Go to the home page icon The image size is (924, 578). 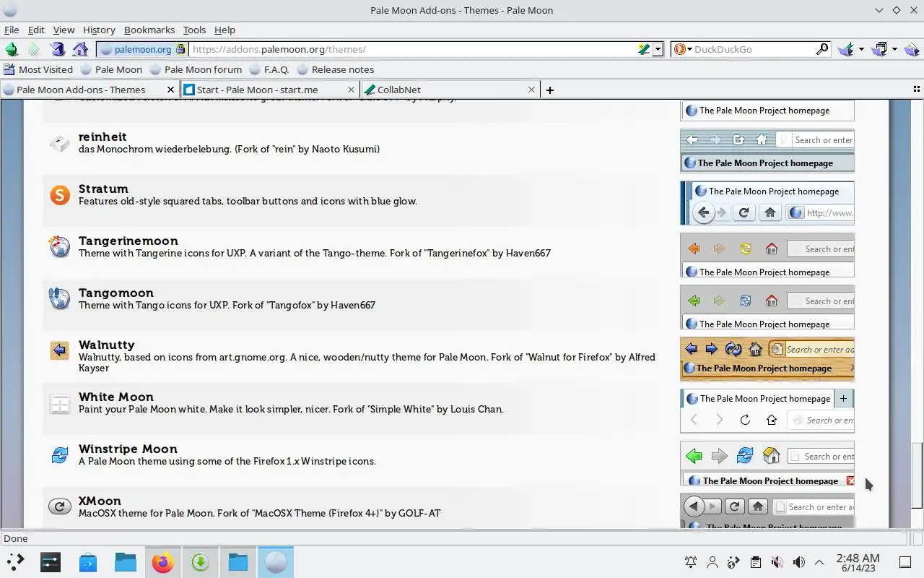pyautogui.click(x=81, y=49)
